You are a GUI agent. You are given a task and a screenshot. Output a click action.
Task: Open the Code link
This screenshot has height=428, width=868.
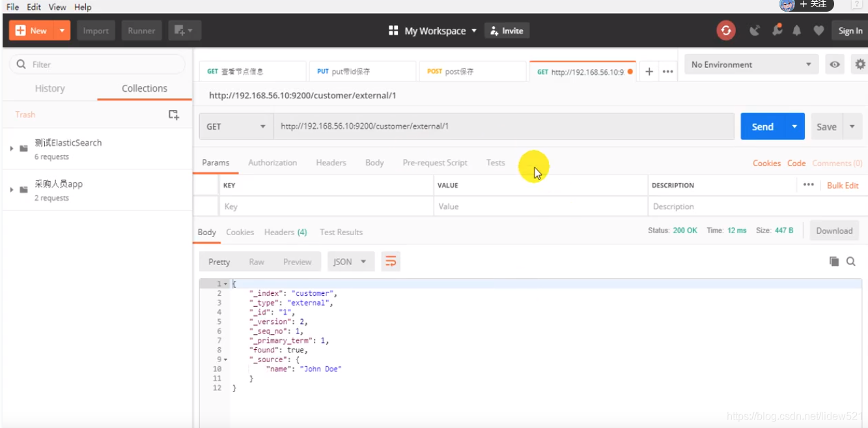click(x=796, y=164)
